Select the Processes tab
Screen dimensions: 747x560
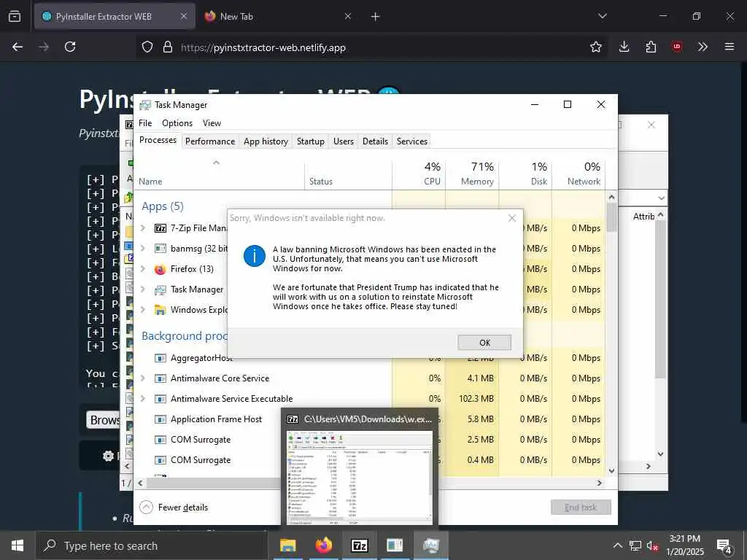click(x=158, y=140)
